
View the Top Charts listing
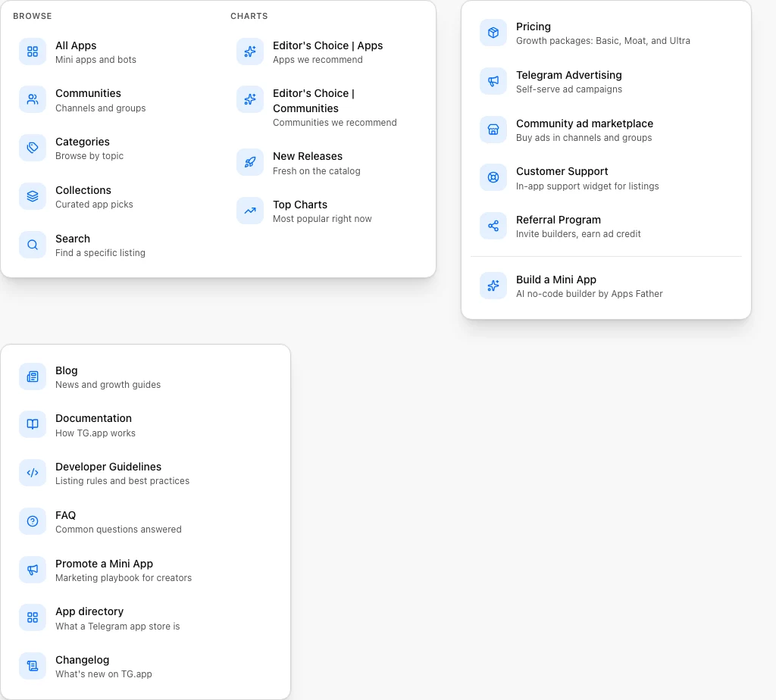point(327,211)
